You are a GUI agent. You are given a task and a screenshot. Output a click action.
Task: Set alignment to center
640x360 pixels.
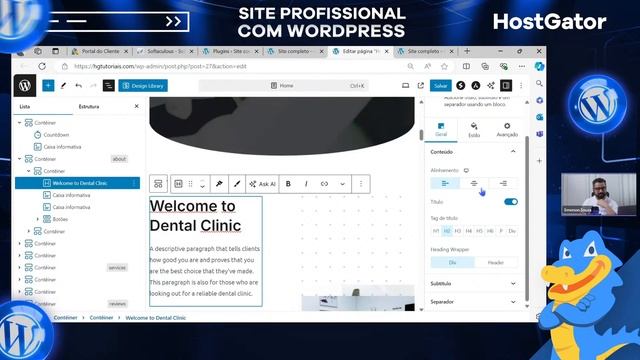(x=474, y=183)
